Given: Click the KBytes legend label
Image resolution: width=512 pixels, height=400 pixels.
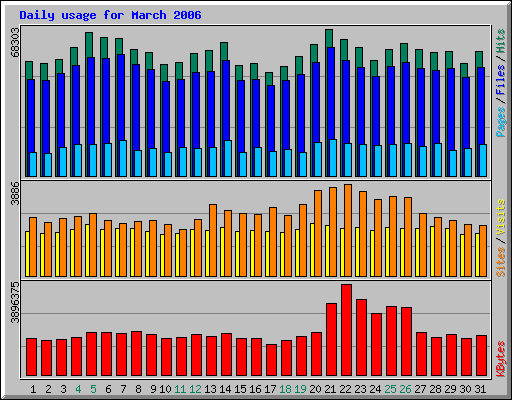Looking at the screenshot, I should [501, 359].
